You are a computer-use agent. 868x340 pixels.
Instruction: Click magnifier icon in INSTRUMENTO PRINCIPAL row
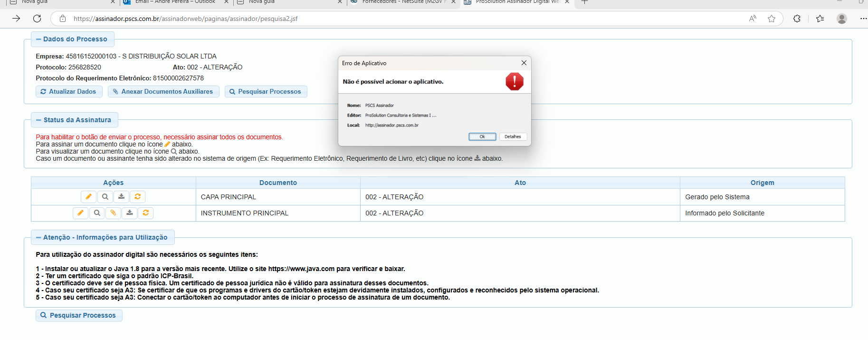coord(97,213)
